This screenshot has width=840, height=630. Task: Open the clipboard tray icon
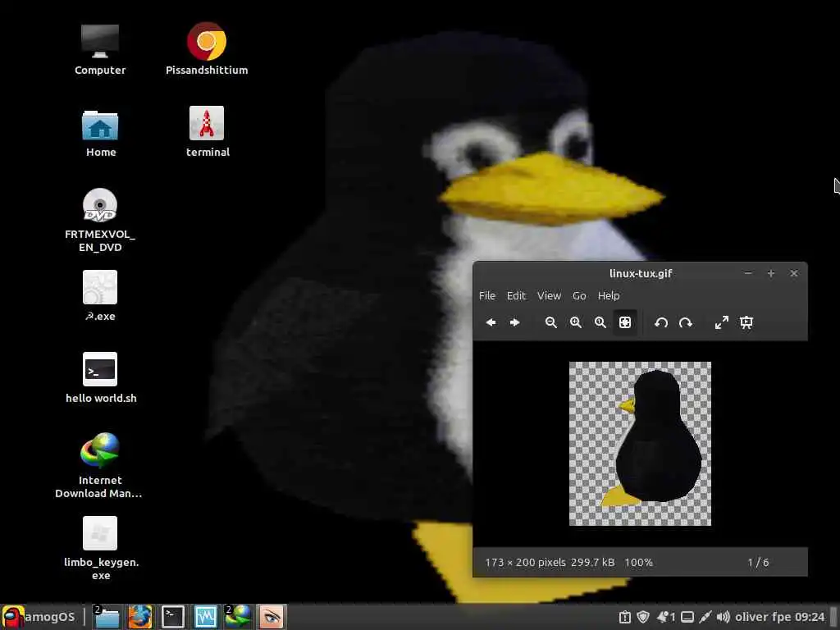[624, 617]
